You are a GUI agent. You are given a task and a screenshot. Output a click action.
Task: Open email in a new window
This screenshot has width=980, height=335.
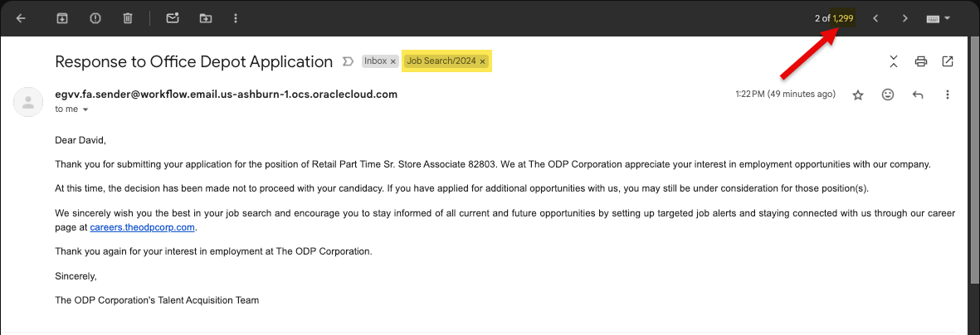pyautogui.click(x=948, y=61)
